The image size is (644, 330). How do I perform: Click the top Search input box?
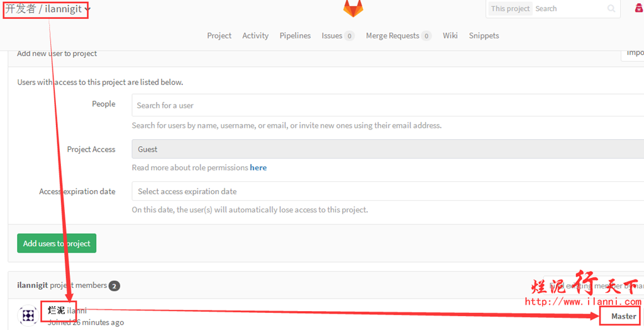point(569,9)
